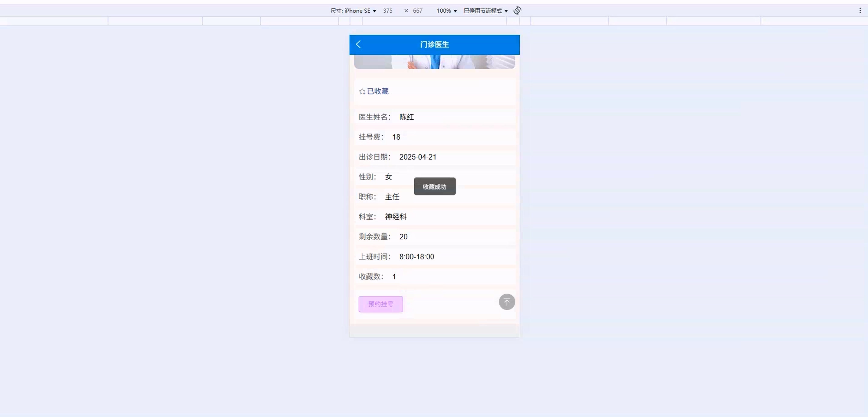Click the 预约挂号 appointment button
868x417 pixels.
coord(380,304)
